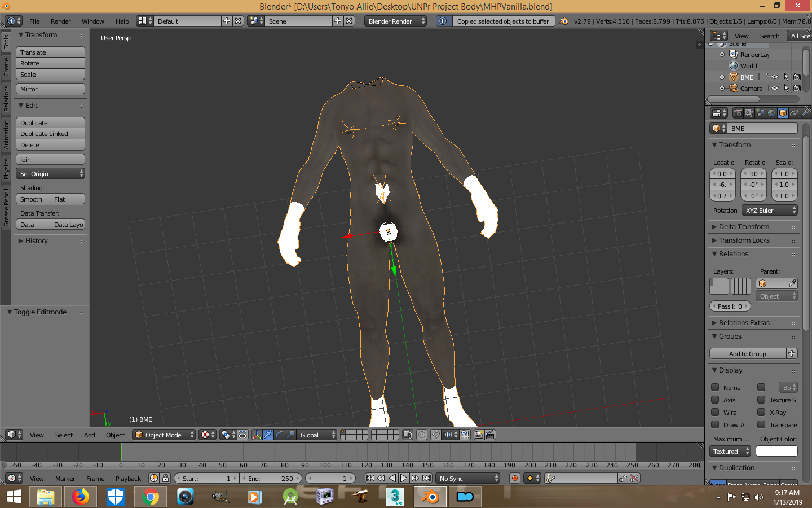Viewport: 812px width, 508px height.
Task: Switch to the Create tool shelf tab
Action: (x=6, y=67)
